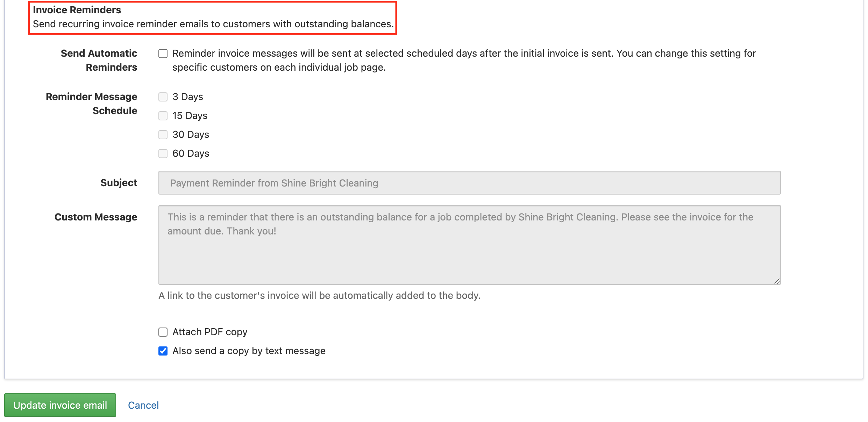
Task: Toggle the 60 Days reminder checkbox
Action: (x=163, y=154)
